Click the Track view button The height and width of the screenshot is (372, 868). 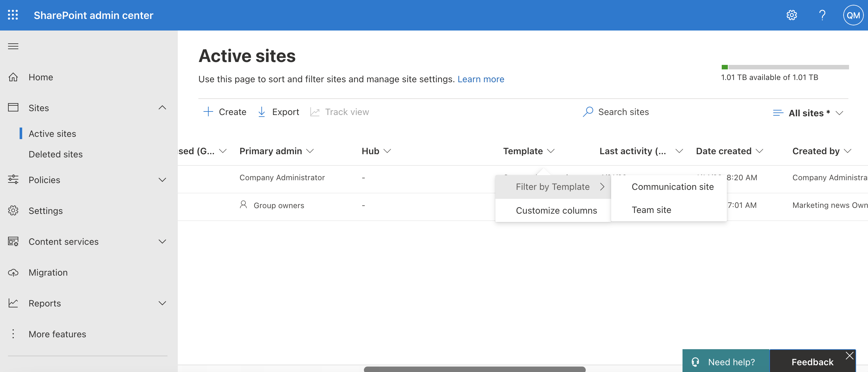(x=339, y=112)
